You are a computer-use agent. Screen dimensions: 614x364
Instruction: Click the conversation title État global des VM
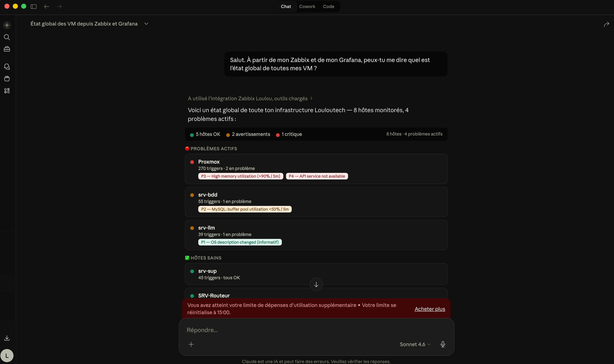tap(84, 24)
